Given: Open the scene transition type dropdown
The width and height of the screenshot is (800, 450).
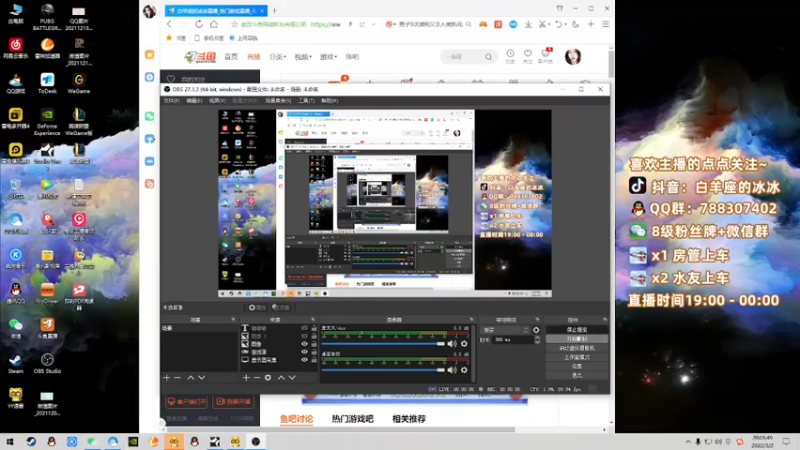Looking at the screenshot, I should 505,330.
